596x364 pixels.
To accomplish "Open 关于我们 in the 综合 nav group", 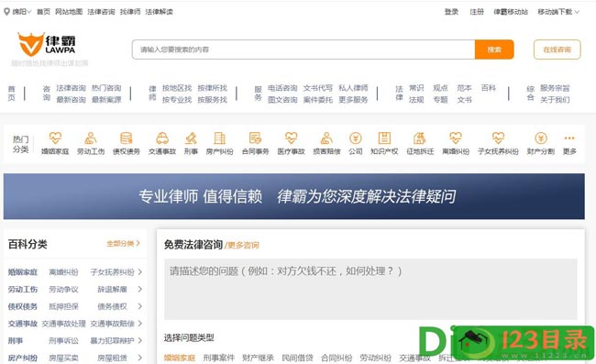I will click(x=555, y=100).
